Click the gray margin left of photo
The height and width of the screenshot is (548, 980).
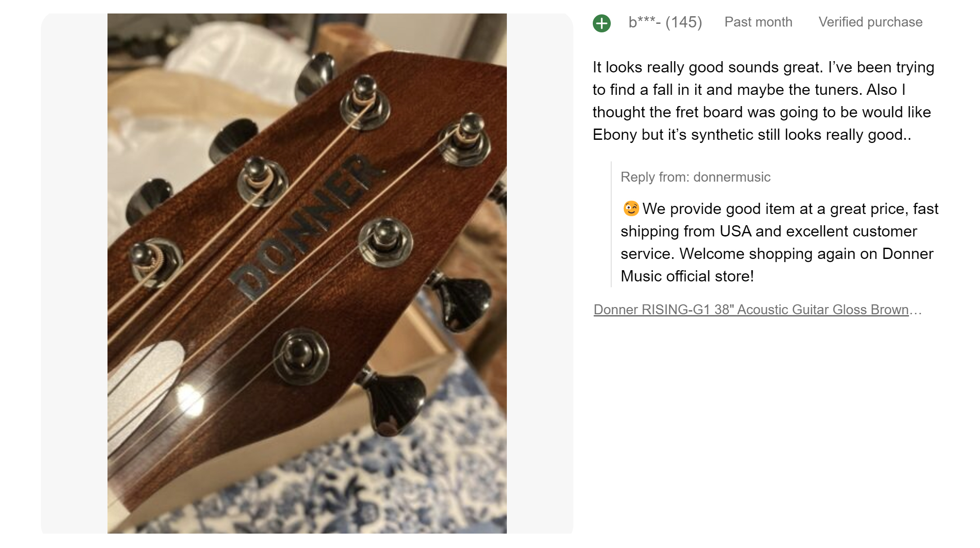click(x=74, y=273)
